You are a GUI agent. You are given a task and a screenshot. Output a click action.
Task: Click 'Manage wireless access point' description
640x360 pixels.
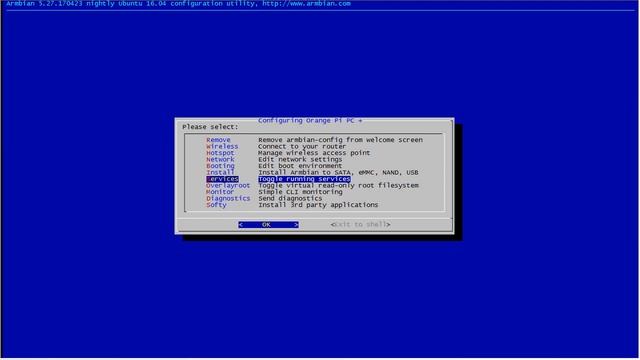314,153
